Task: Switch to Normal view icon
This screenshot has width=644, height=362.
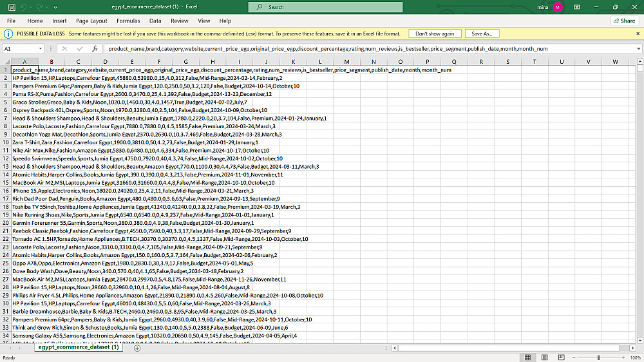Action: [x=528, y=357]
